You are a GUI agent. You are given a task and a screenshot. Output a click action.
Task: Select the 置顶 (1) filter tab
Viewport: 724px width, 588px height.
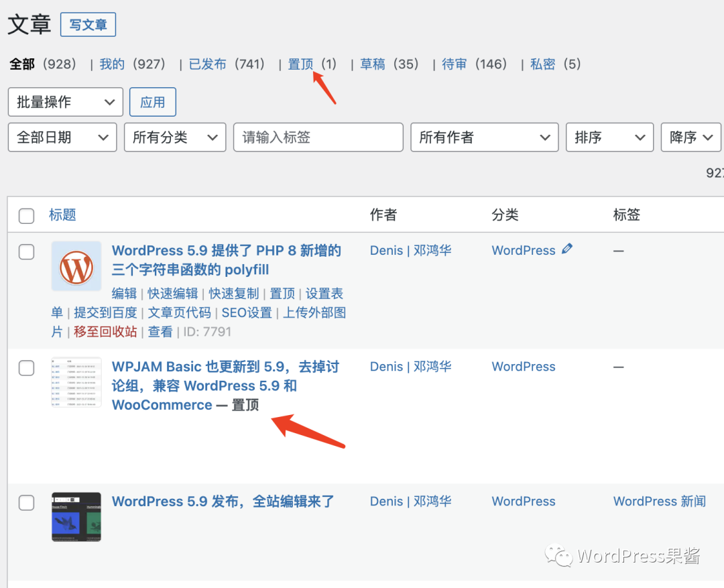pos(312,64)
